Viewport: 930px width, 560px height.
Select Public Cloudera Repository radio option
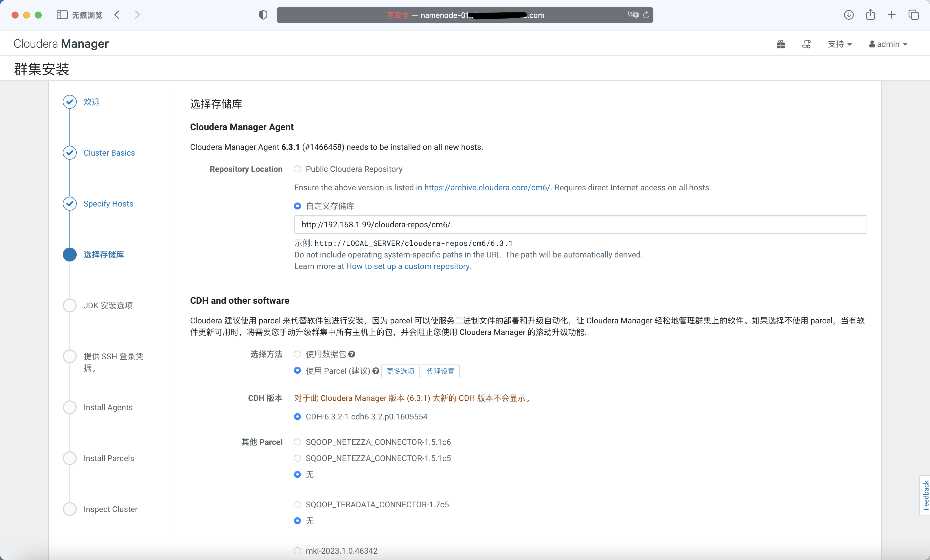(x=297, y=169)
